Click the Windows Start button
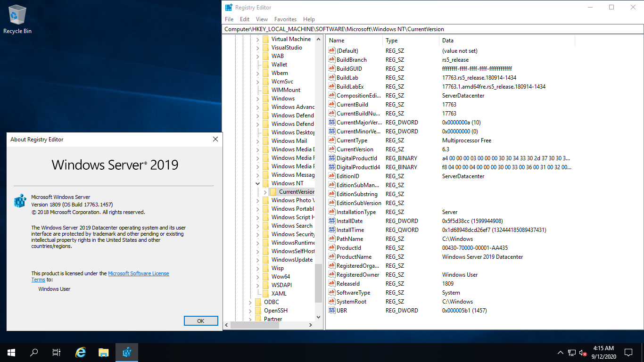644x362 pixels. pos(11,352)
